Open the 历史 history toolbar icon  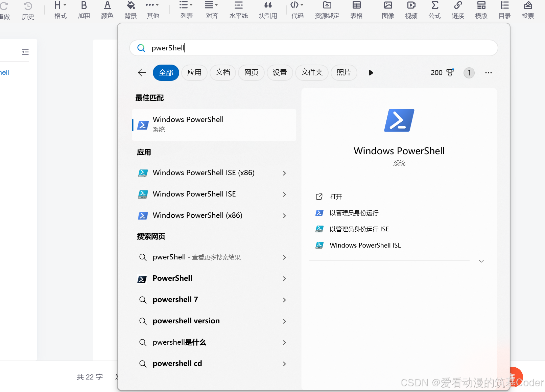[28, 10]
